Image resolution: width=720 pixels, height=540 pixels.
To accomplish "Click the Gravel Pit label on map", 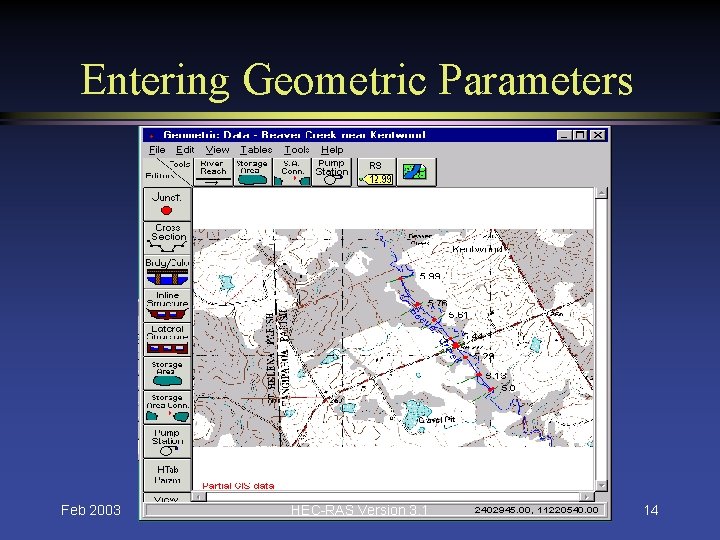I will click(x=437, y=420).
